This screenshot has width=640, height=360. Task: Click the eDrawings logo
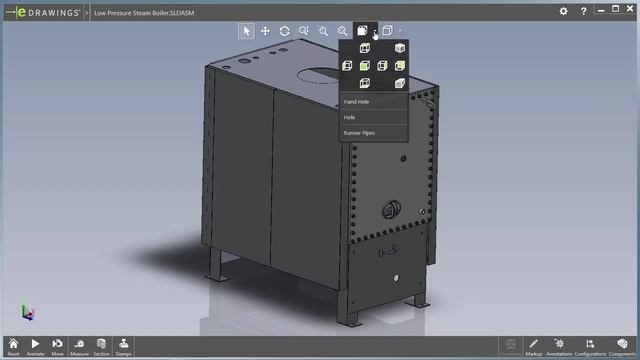[43, 13]
